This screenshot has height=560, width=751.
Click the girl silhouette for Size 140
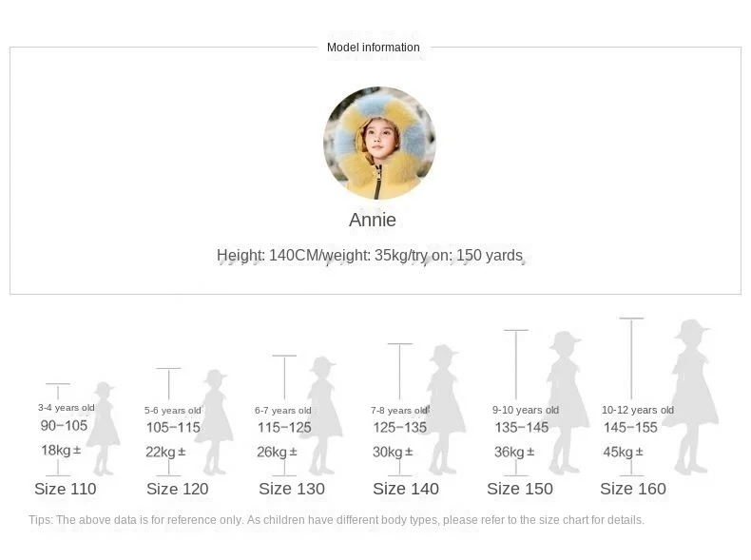[x=442, y=411]
